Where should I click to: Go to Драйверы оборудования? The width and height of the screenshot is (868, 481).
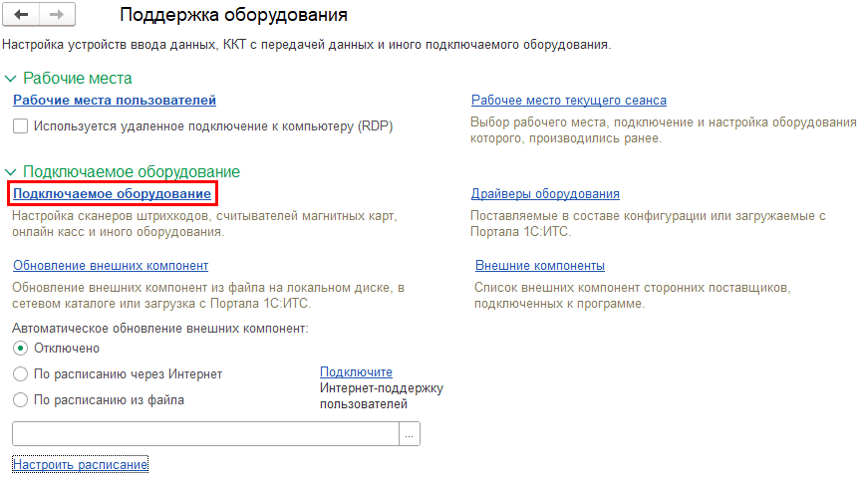[x=545, y=193]
